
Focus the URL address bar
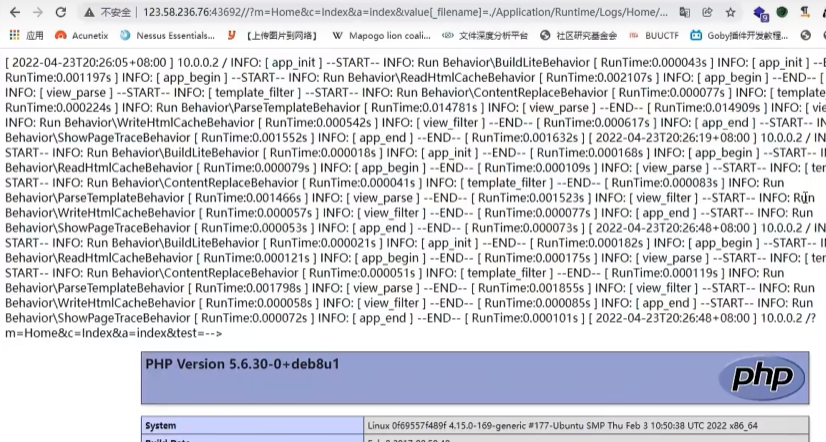(x=406, y=12)
